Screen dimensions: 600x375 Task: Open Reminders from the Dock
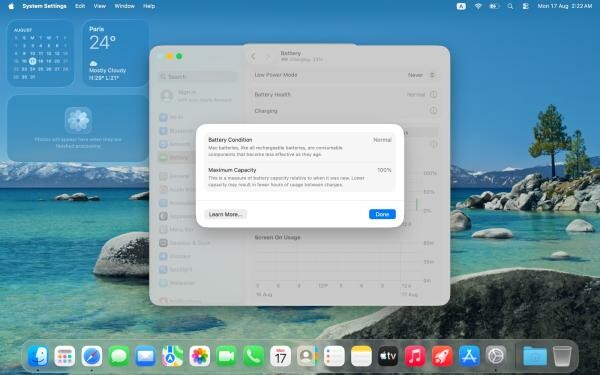pos(334,356)
